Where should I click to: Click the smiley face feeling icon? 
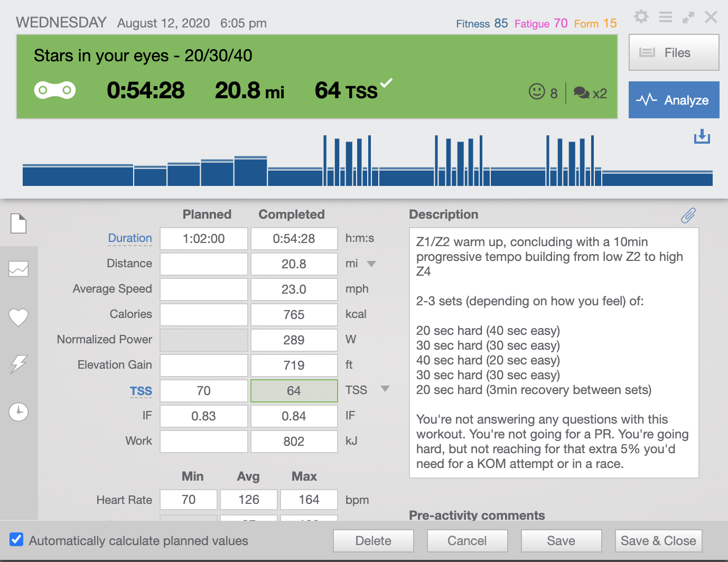[537, 92]
